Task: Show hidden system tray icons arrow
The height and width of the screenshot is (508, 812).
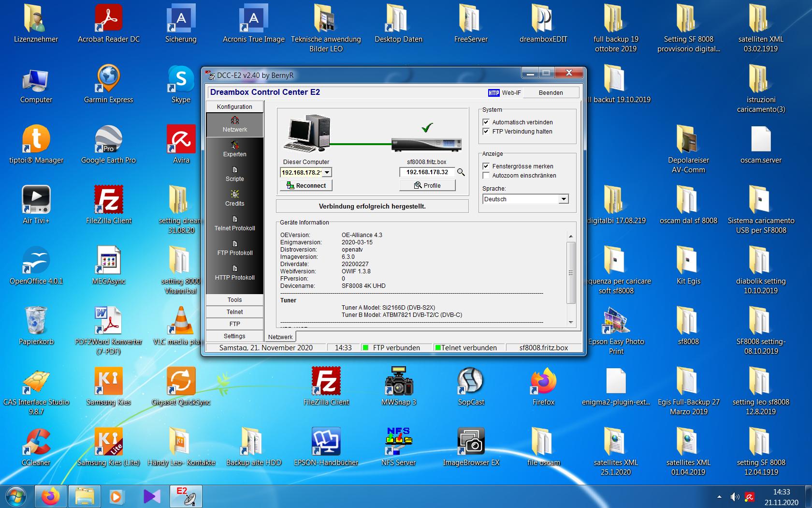Action: pos(720,497)
